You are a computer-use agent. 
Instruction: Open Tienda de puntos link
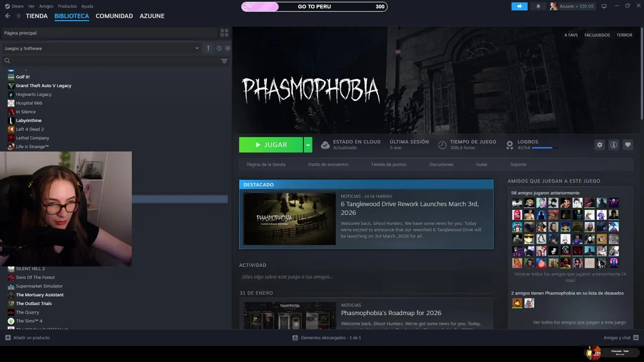click(x=388, y=164)
